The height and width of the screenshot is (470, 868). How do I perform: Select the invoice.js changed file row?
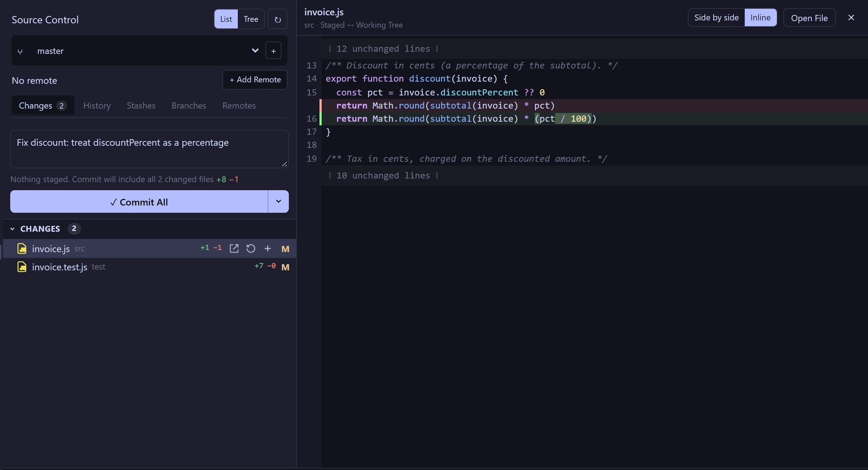coord(149,248)
